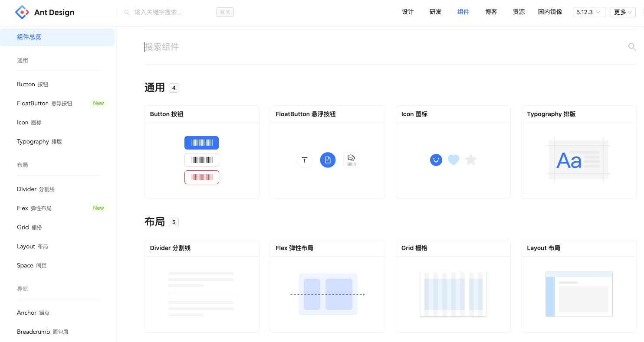Click the Grid columns illustration
Screen dimensions: 644x342
[x=453, y=294]
